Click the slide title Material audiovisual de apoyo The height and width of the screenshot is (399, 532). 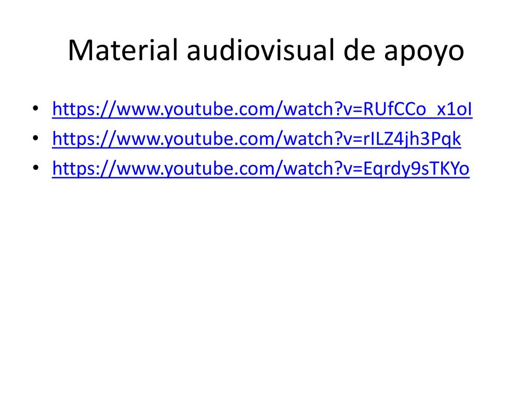266,51
